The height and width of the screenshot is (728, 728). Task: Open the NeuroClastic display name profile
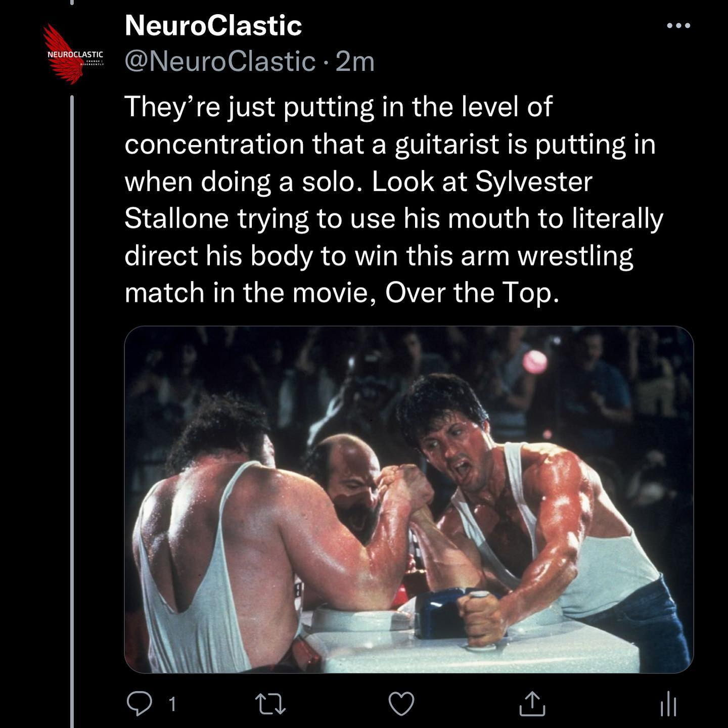213,25
